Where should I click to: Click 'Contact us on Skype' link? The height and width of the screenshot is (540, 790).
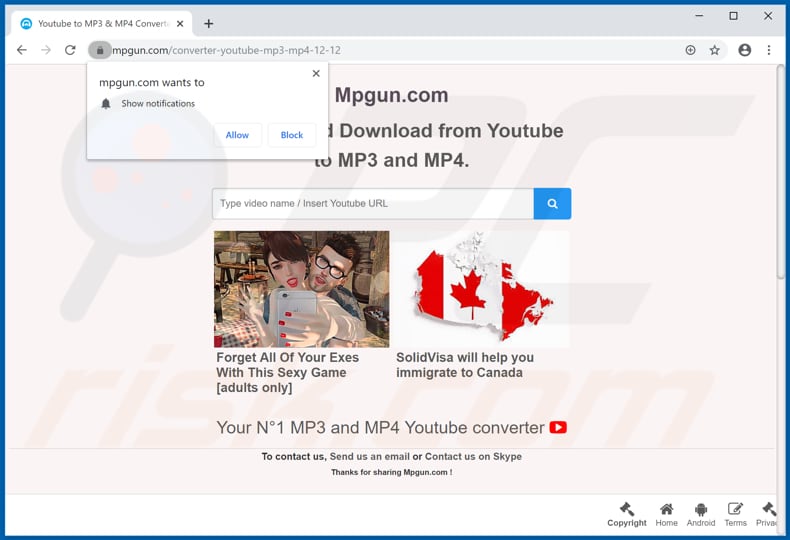coord(473,456)
